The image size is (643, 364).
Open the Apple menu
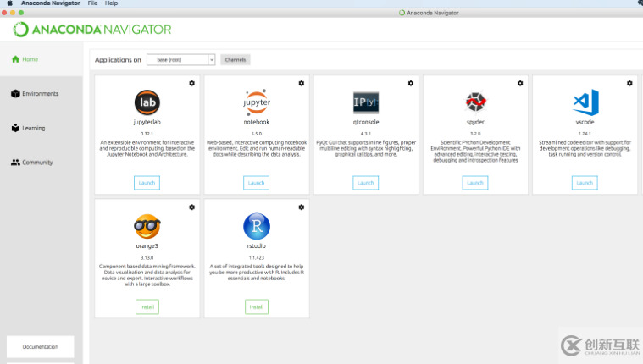[10, 3]
